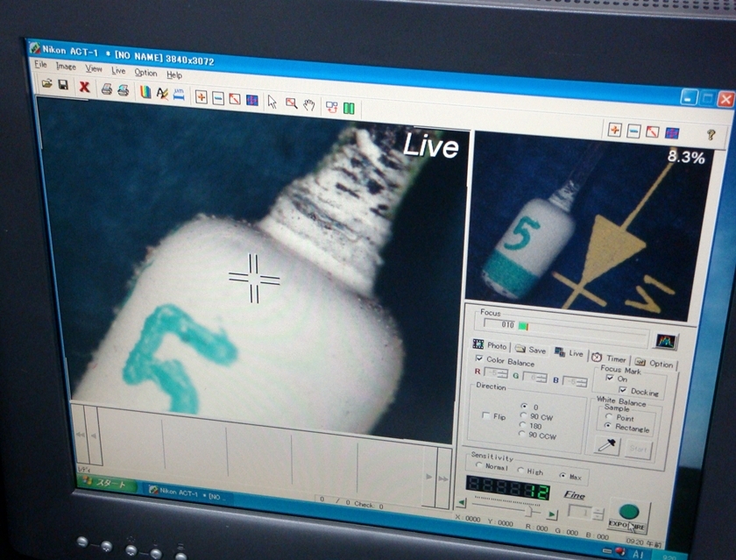736x560 pixels.
Task: Select the text annotation tool icon
Action: point(162,93)
